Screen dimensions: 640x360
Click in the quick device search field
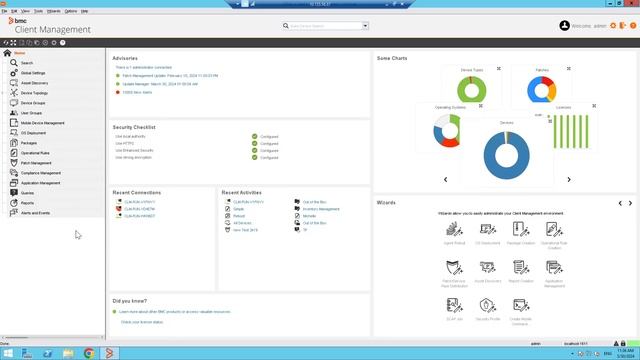coord(326,26)
